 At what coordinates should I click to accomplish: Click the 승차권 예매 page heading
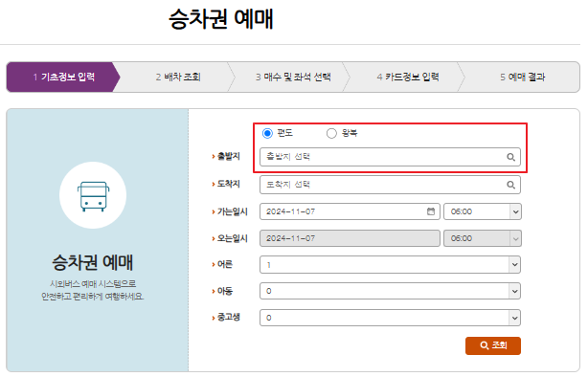coord(221,19)
